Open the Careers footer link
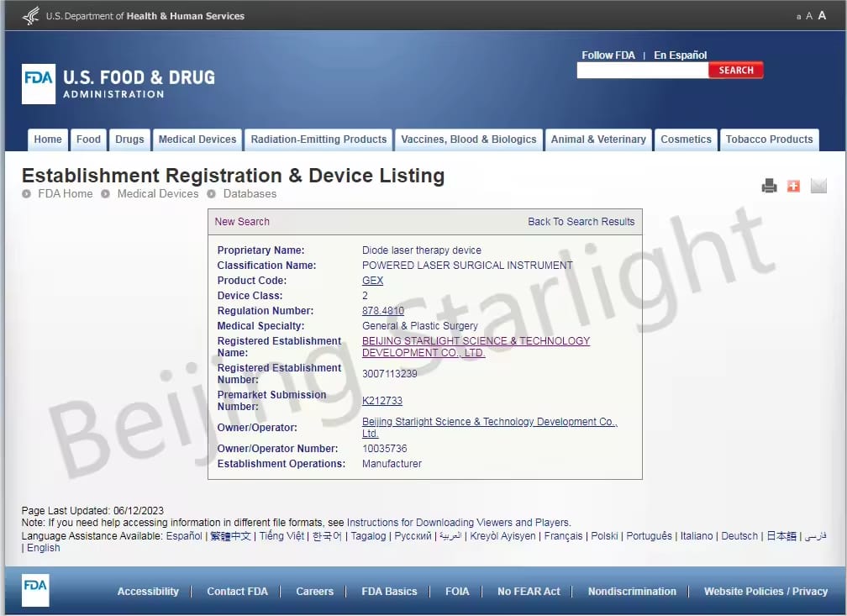The width and height of the screenshot is (847, 616). [x=315, y=592]
